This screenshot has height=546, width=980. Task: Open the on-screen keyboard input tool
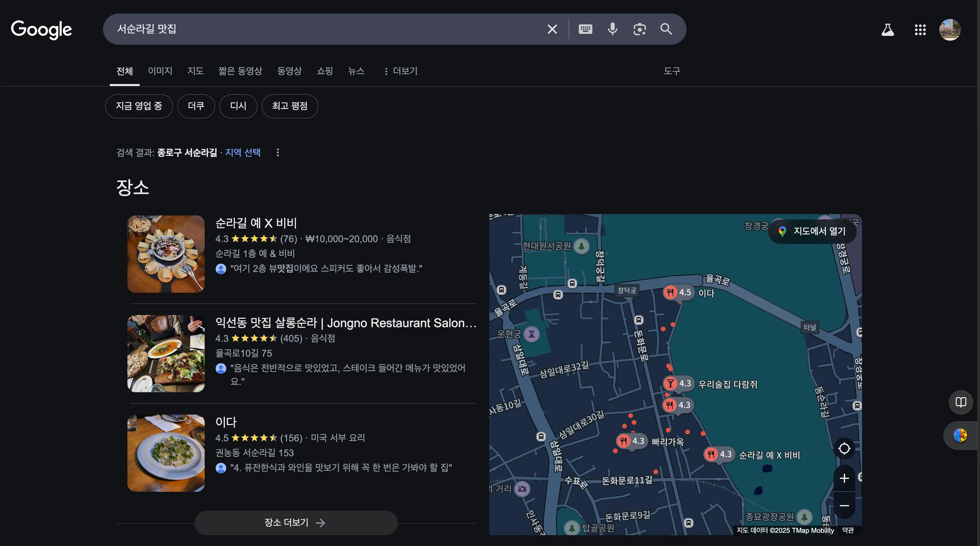pos(585,29)
